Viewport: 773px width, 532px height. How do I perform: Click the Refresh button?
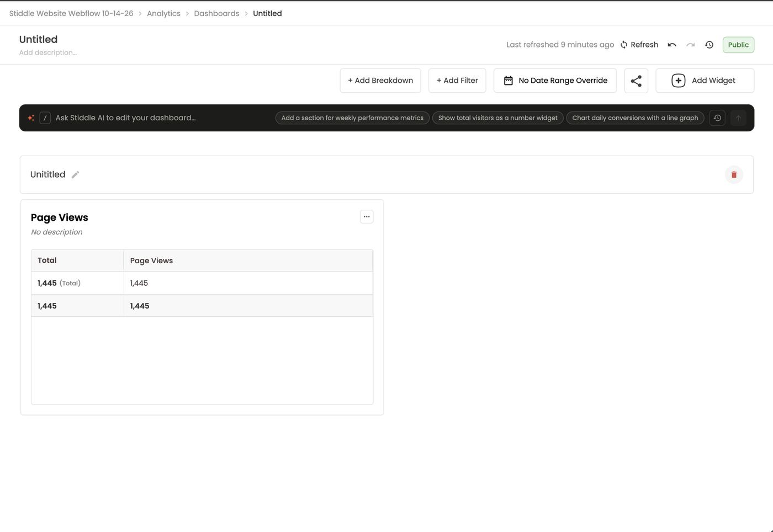click(639, 45)
